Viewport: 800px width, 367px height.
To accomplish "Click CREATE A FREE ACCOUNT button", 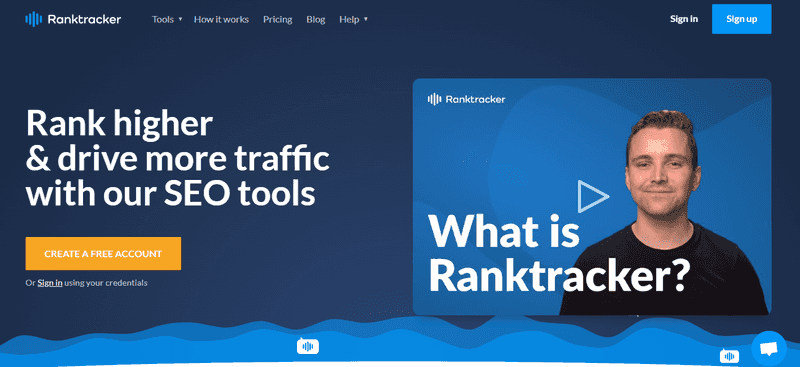I will (103, 253).
